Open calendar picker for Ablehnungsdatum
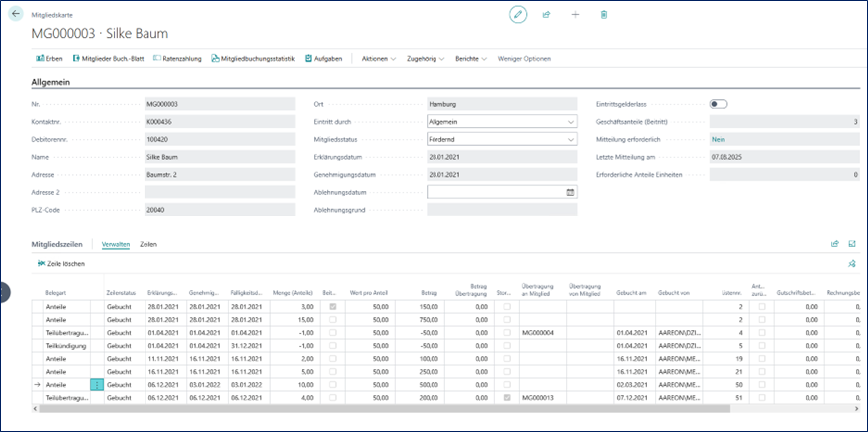 (x=570, y=191)
